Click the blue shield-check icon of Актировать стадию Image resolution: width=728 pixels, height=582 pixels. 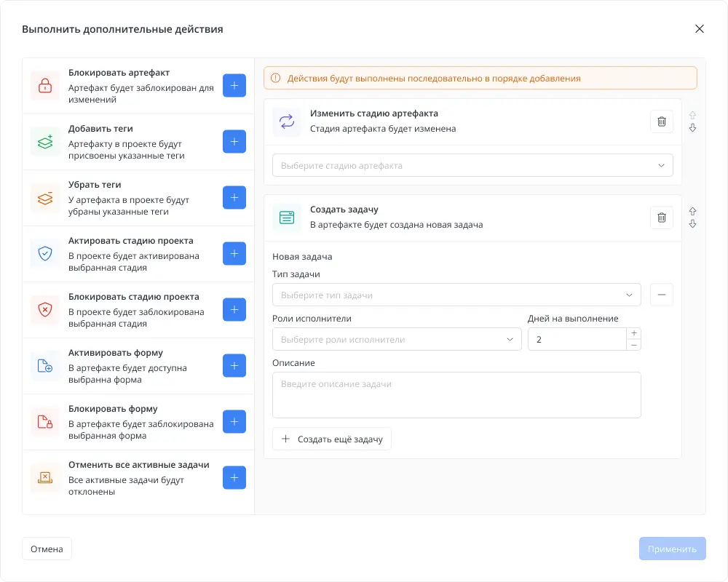pos(45,253)
